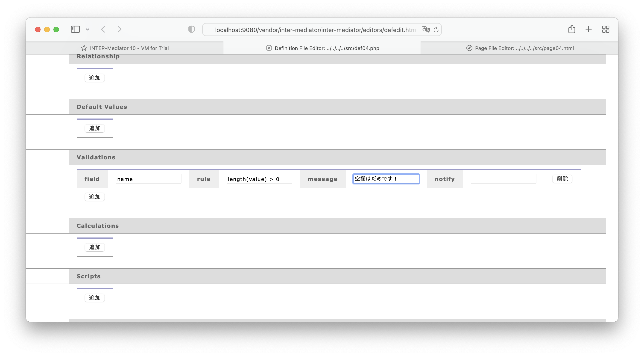Viewport: 644px width, 356px height.
Task: Switch to INTER-Mediator 10 - VM for Trial tab
Action: tap(125, 48)
